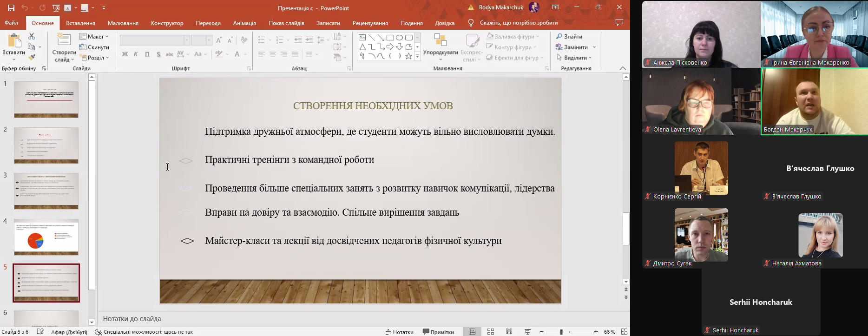868x336 pixels.
Task: Click the Скинути reset button
Action: [x=94, y=47]
